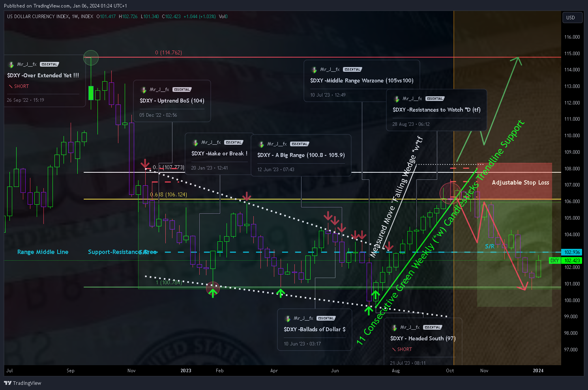Screen dimensions: 588x390
Task: Click date '12 Jun '23 · 07:43'
Action: (x=276, y=170)
